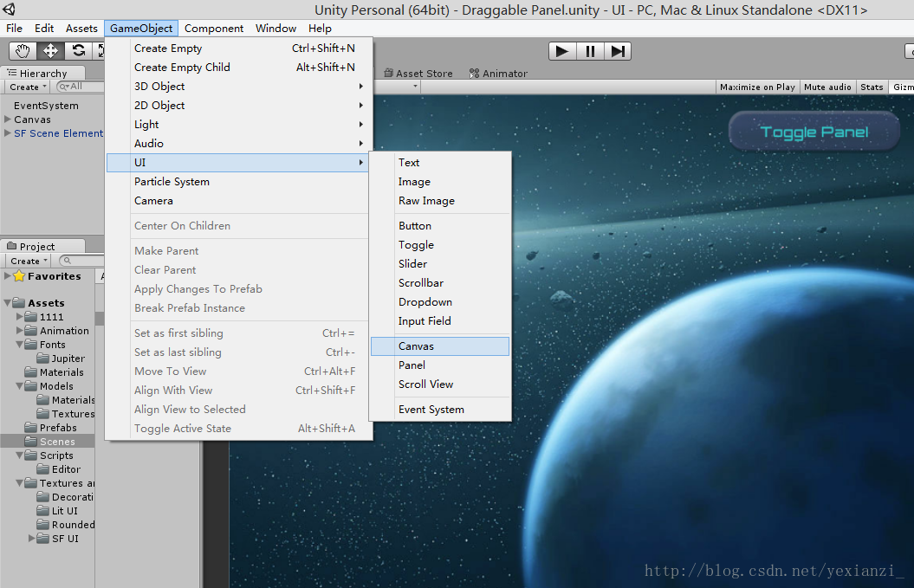This screenshot has height=588, width=914.
Task: Collapse the Models folder
Action: [x=20, y=385]
